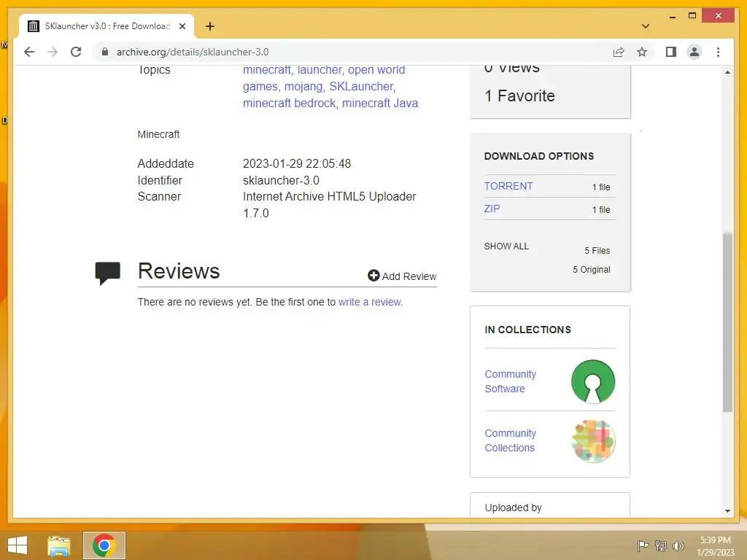Click the colorful Community Collections thumbnail
The width and height of the screenshot is (747, 560).
tap(592, 441)
